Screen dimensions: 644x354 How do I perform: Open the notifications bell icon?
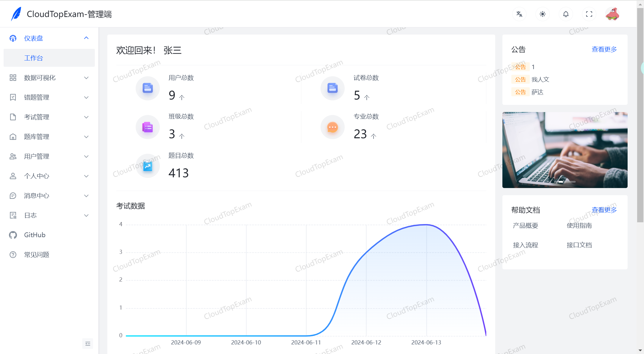pyautogui.click(x=566, y=14)
